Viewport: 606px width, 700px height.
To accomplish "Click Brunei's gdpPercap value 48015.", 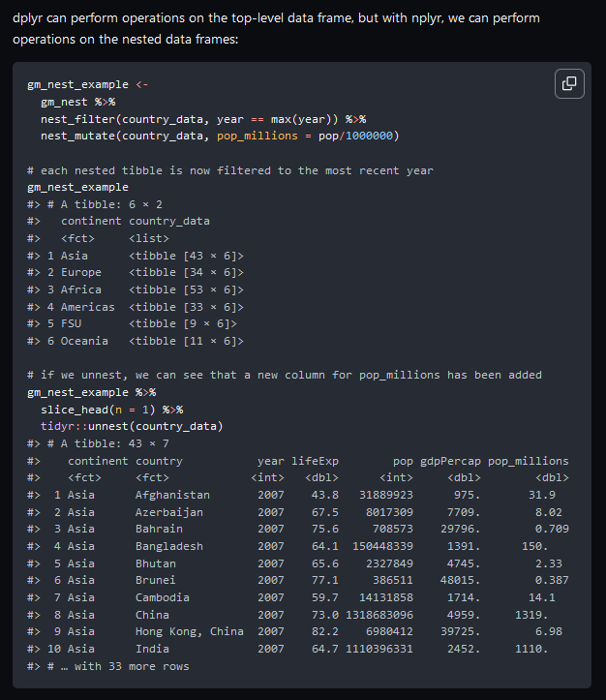I will tap(461, 580).
